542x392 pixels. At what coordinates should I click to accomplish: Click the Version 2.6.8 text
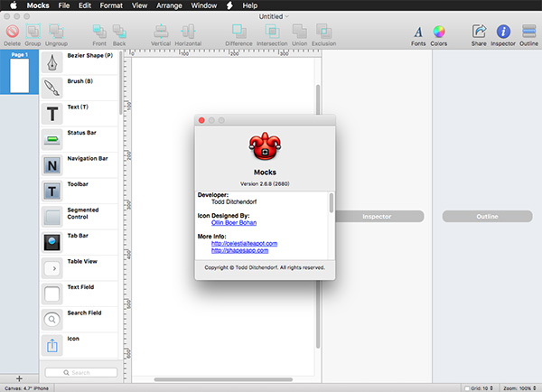265,184
